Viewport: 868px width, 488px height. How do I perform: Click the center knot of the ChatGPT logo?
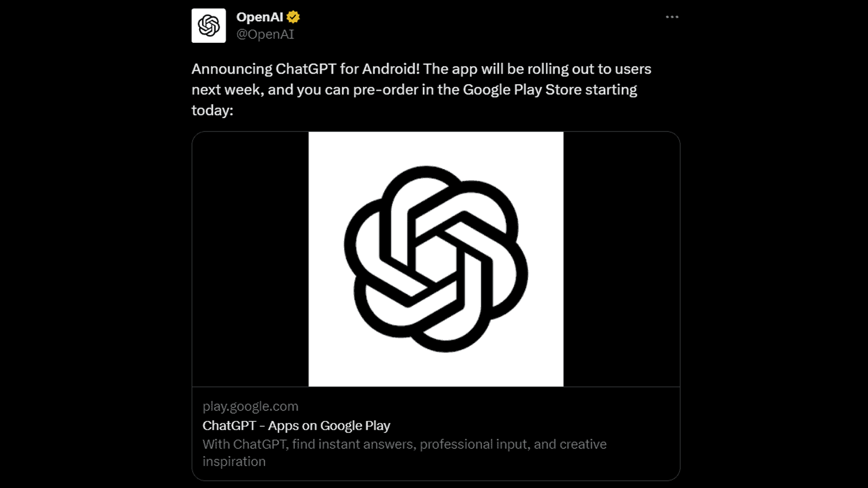[x=436, y=259]
